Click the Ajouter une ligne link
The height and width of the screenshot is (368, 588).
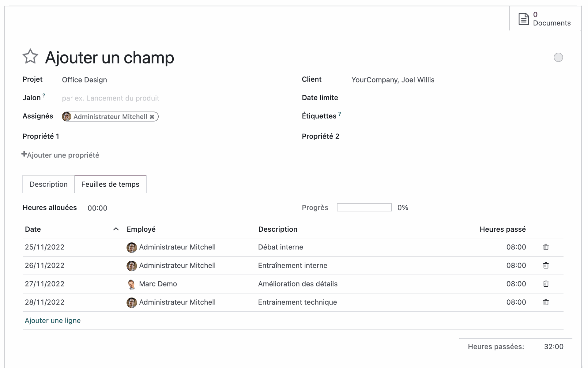pos(53,321)
